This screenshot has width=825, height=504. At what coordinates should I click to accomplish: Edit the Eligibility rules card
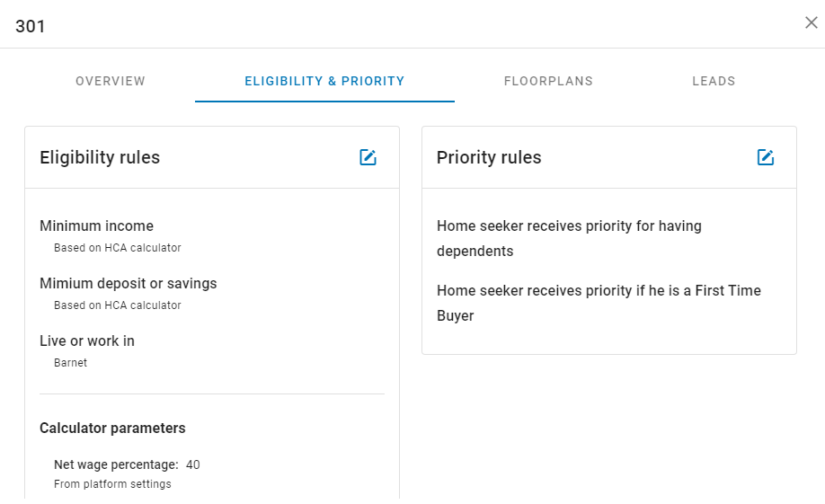368,157
